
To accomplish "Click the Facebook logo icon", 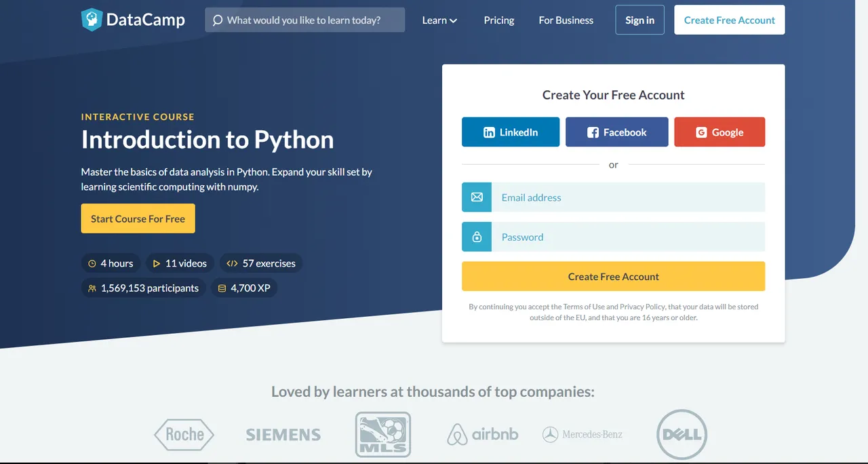I will pyautogui.click(x=593, y=133).
